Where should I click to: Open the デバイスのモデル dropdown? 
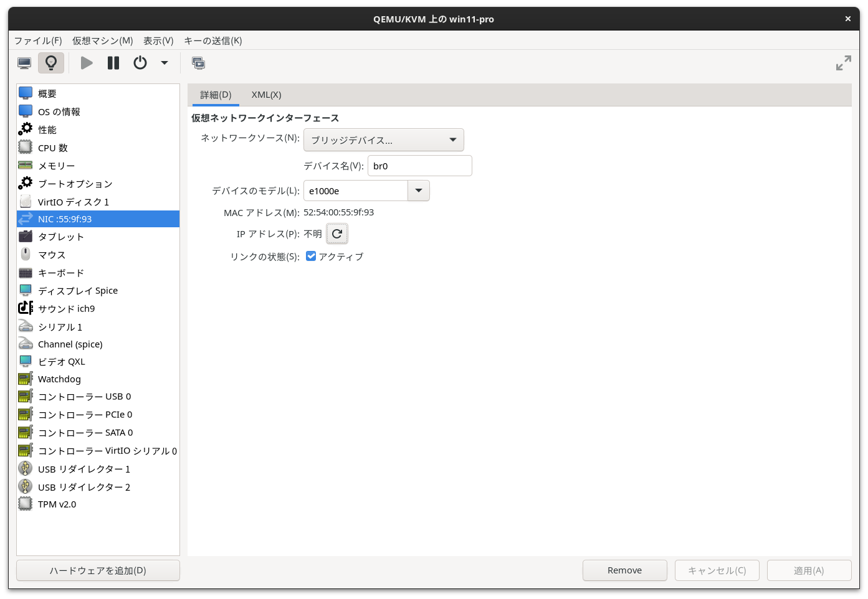click(x=418, y=191)
